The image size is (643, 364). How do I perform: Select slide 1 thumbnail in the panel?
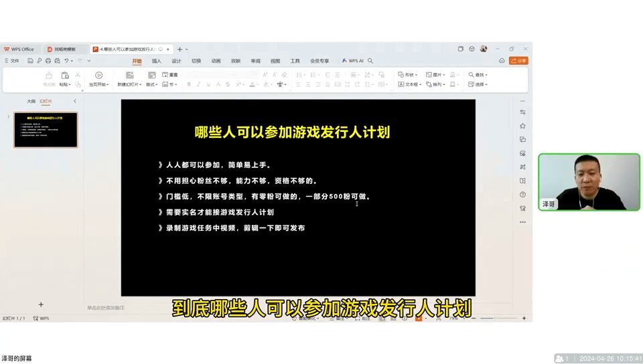pyautogui.click(x=46, y=130)
